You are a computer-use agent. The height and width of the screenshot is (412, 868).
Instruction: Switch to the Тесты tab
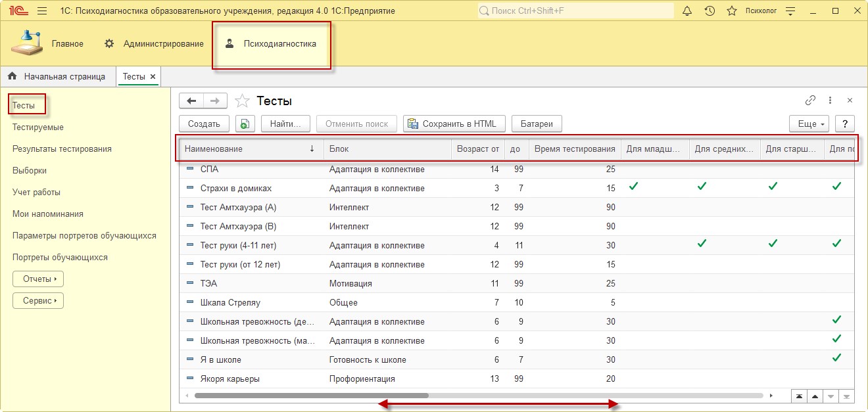pos(133,76)
